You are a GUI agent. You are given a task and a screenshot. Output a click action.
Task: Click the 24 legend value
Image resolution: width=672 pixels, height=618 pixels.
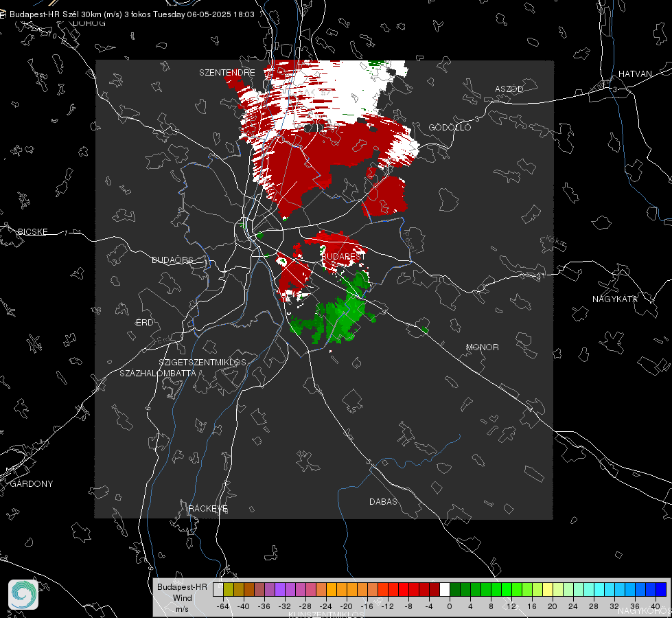coord(573,606)
